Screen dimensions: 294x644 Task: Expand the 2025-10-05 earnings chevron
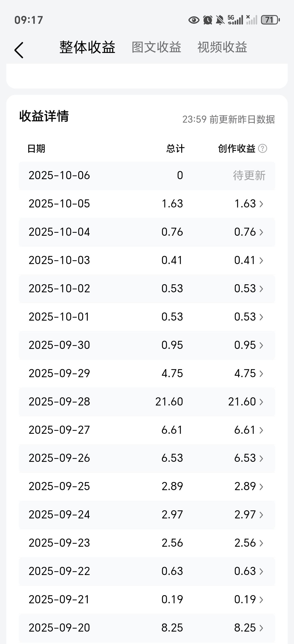261,204
